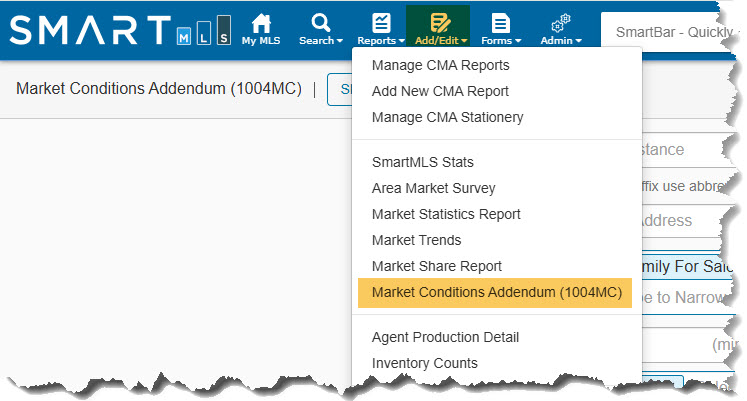
Task: Click the SMART MLS logo
Action: (x=120, y=30)
